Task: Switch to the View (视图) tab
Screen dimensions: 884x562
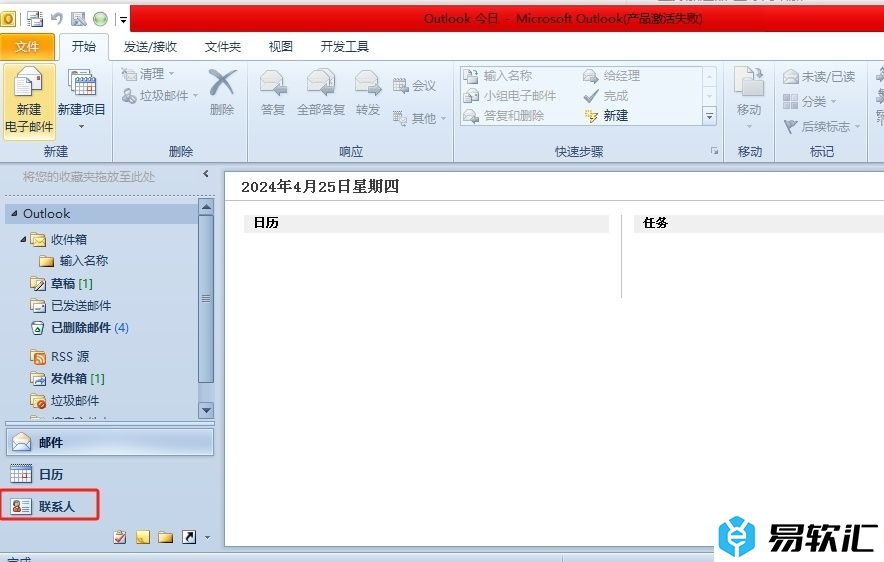Action: pos(280,47)
